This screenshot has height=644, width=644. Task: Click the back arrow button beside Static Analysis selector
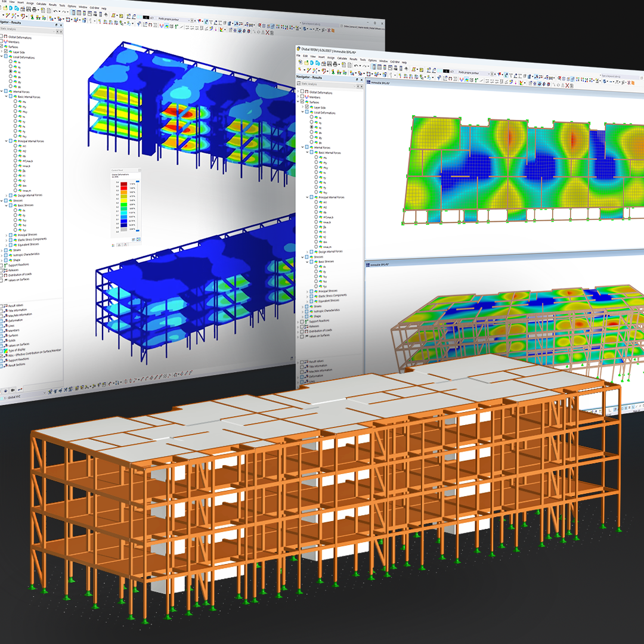(358, 86)
